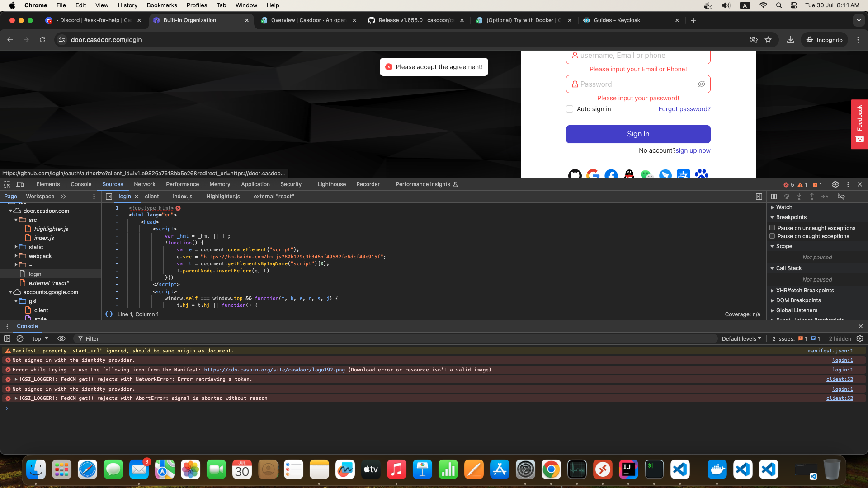
Task: Enable Pause on uncaught exceptions
Action: tap(772, 228)
